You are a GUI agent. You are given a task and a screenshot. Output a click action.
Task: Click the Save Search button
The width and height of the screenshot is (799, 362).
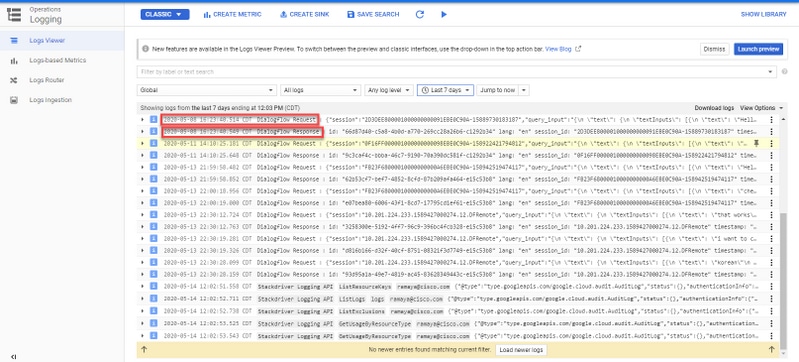373,14
